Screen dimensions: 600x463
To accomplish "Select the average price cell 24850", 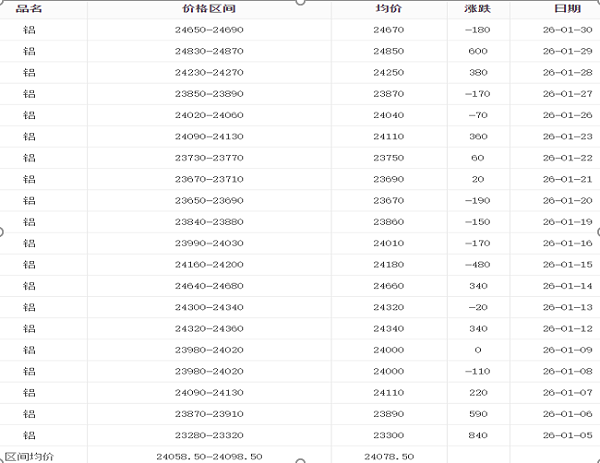I will click(x=388, y=51).
